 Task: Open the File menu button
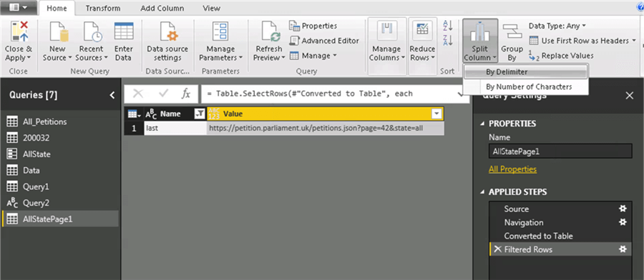[18, 7]
